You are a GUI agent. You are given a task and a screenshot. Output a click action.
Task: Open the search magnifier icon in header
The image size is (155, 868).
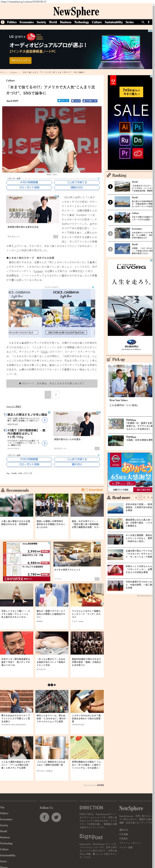pos(143,22)
